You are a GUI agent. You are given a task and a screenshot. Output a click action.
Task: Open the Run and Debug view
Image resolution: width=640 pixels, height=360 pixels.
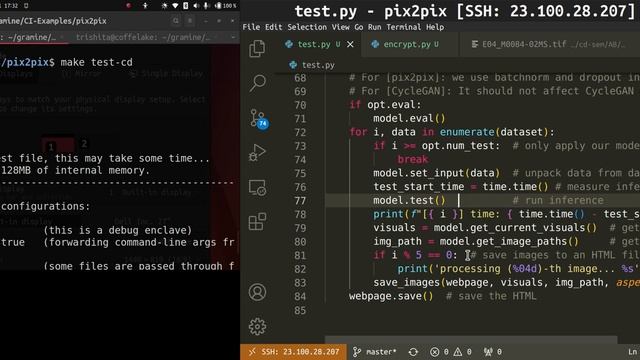pos(257,153)
